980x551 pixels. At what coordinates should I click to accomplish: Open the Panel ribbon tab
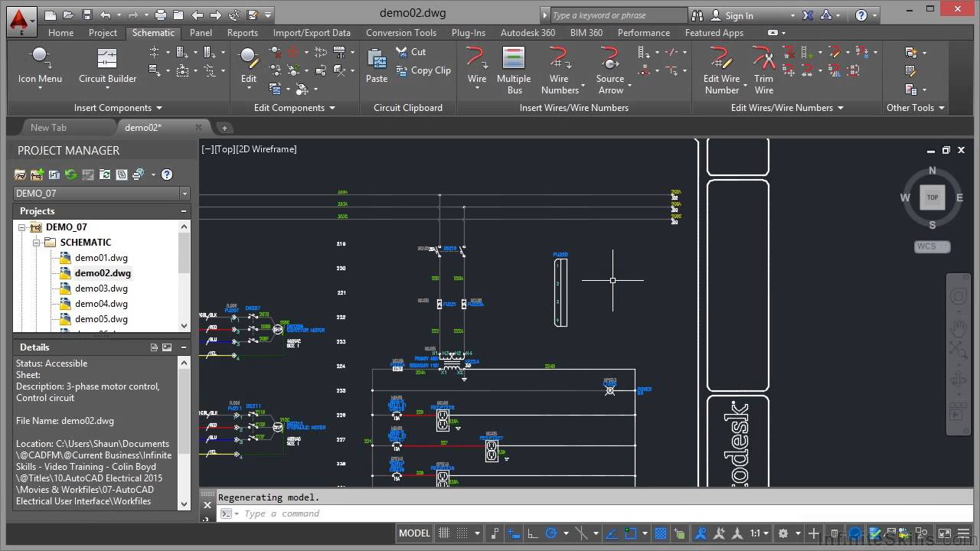pyautogui.click(x=201, y=33)
